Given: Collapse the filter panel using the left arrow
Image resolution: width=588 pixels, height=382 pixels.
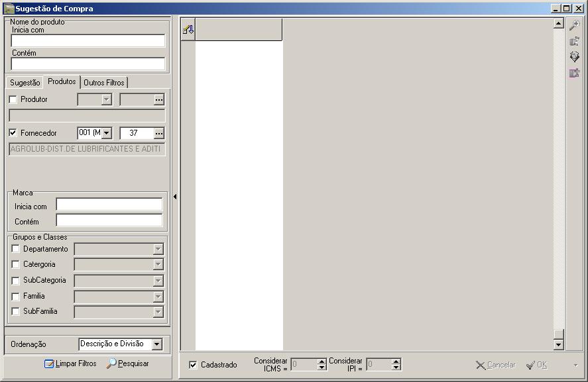Looking at the screenshot, I should tap(174, 195).
